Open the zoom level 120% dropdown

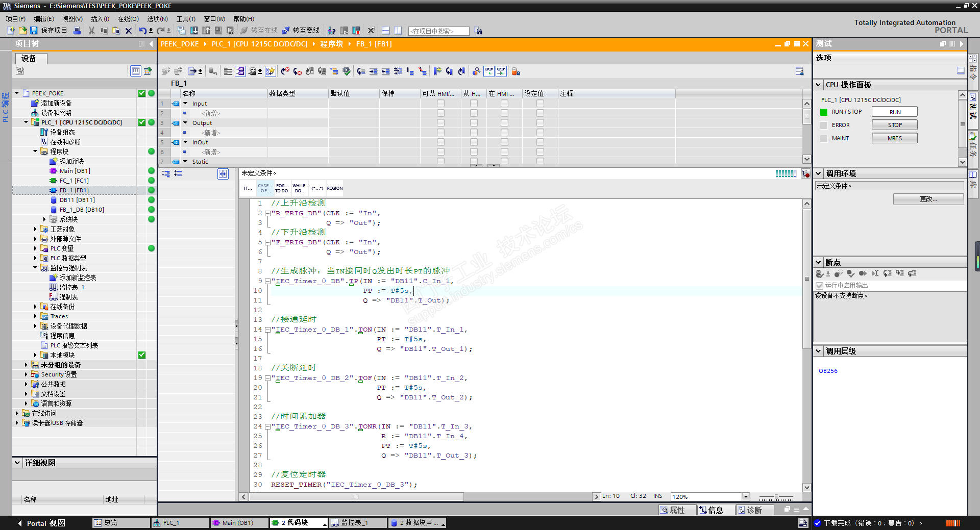point(746,497)
